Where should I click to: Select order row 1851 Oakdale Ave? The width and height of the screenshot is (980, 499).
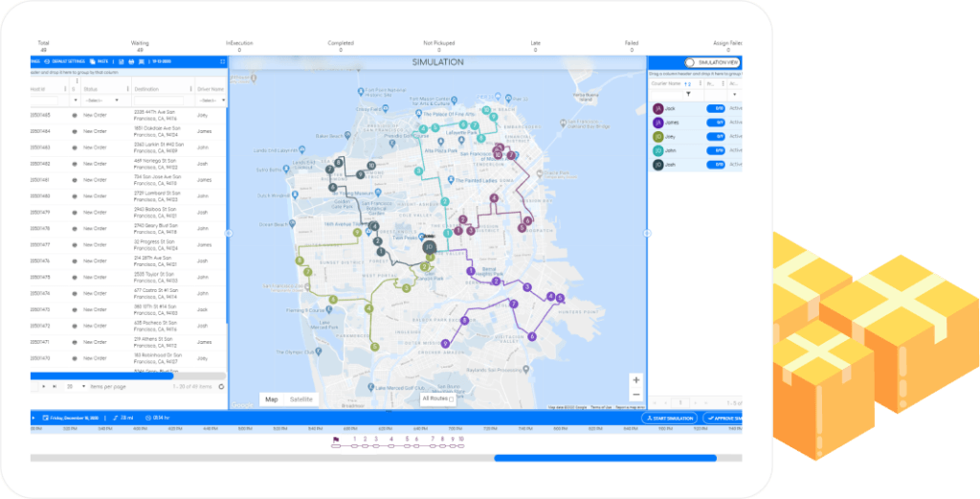[x=128, y=131]
